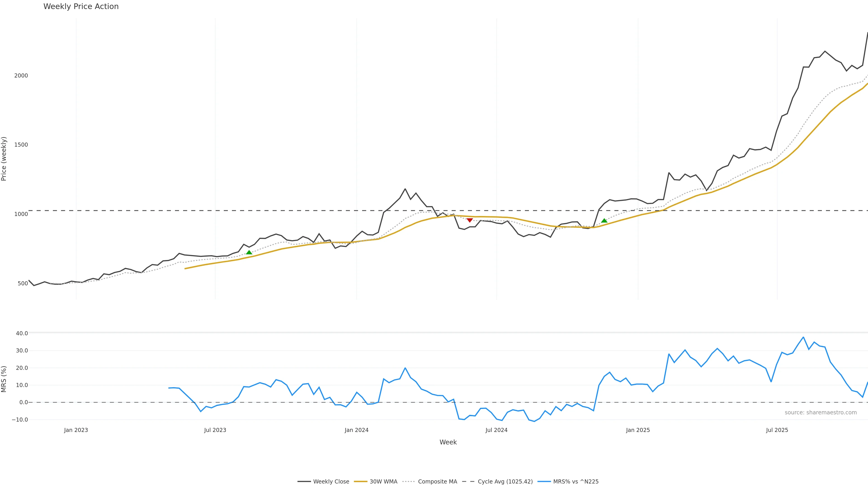This screenshot has height=488, width=868.
Task: Click the Week x-axis title
Action: coord(448,442)
